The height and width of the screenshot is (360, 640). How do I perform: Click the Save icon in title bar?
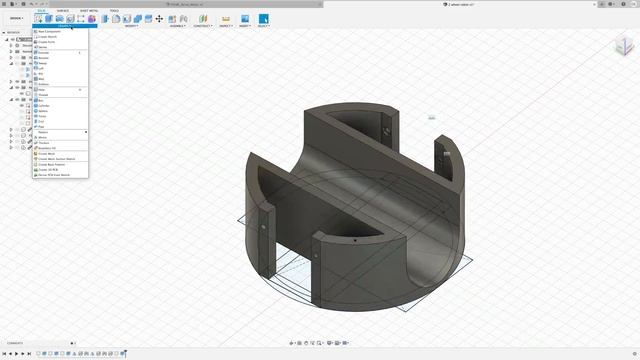pyautogui.click(x=23, y=4)
